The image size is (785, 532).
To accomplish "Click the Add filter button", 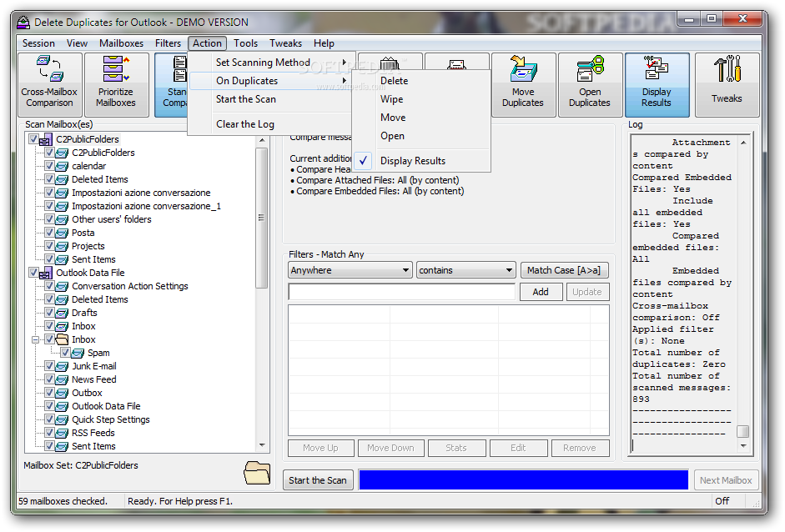I will click(541, 292).
